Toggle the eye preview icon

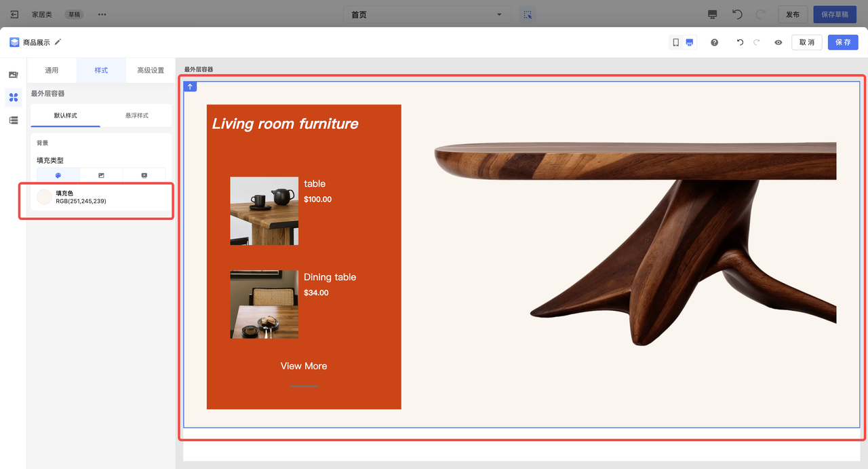tap(778, 42)
